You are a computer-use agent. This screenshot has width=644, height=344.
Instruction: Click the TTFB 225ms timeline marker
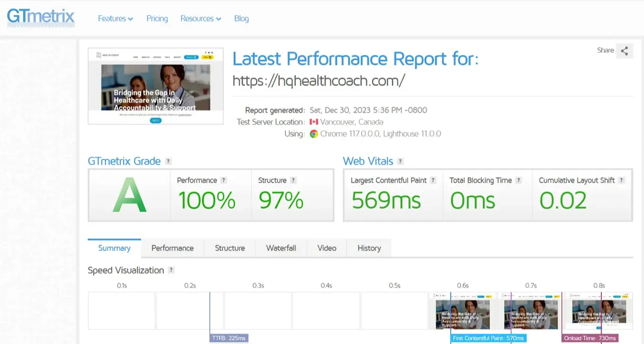point(229,338)
